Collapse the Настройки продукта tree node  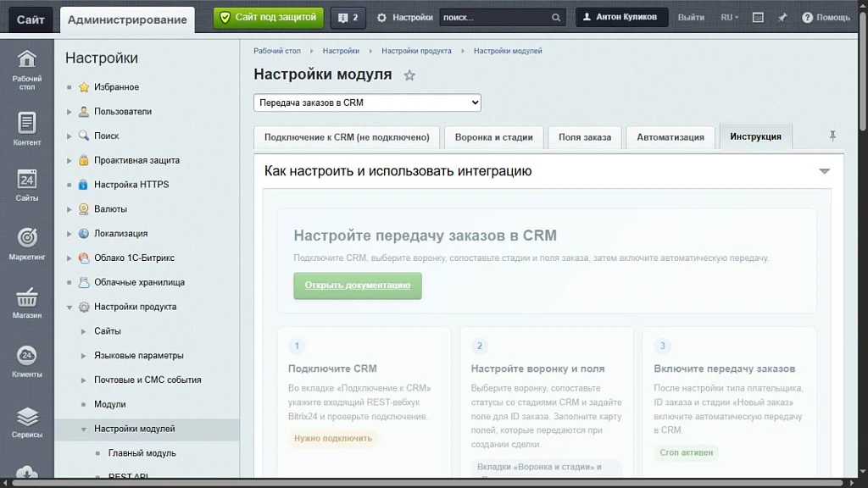click(x=70, y=307)
